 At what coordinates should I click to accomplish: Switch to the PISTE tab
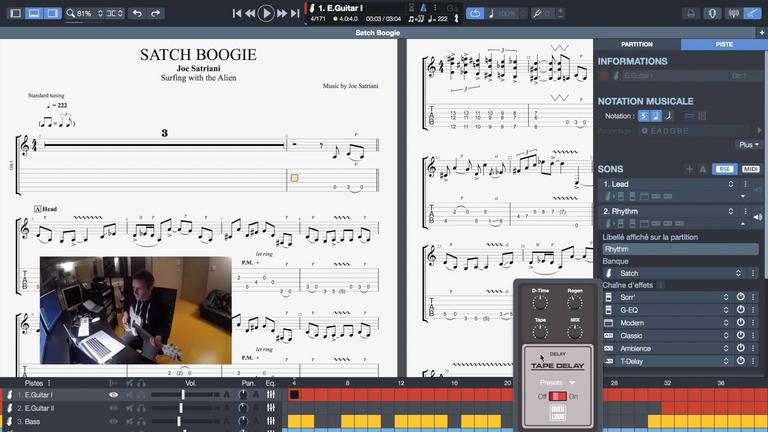pos(724,45)
